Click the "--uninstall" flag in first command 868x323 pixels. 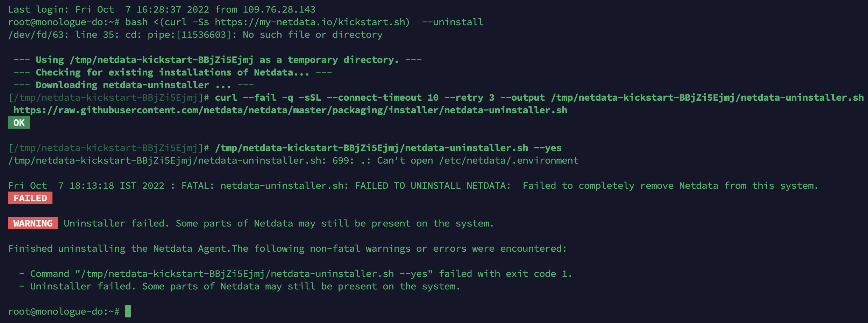[x=453, y=22]
